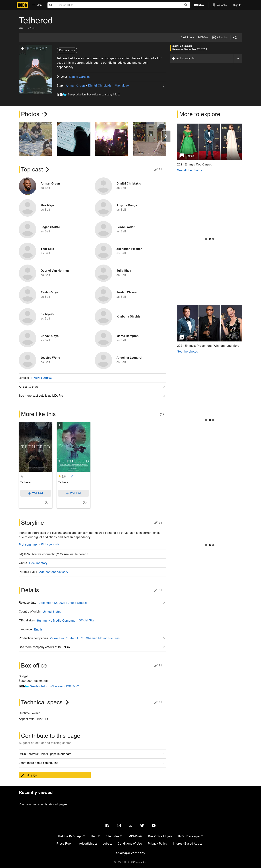Add second Tethered poster to watchlist via its plus ribbon
The image size is (261, 868).
coord(60,425)
